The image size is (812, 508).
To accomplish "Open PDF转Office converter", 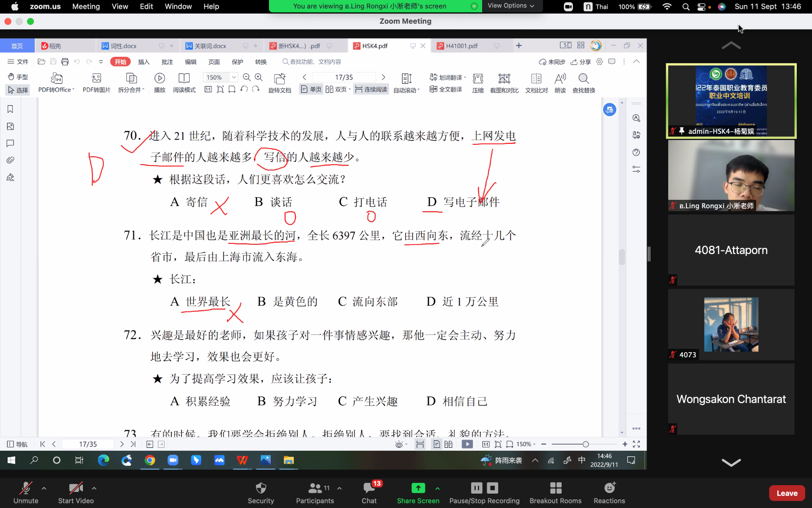I will coord(56,83).
